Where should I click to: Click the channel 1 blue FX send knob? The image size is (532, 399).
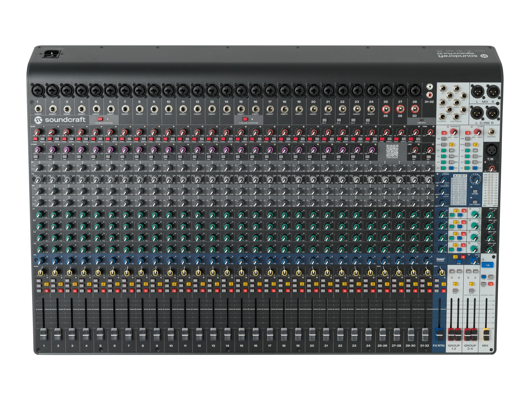point(41,260)
